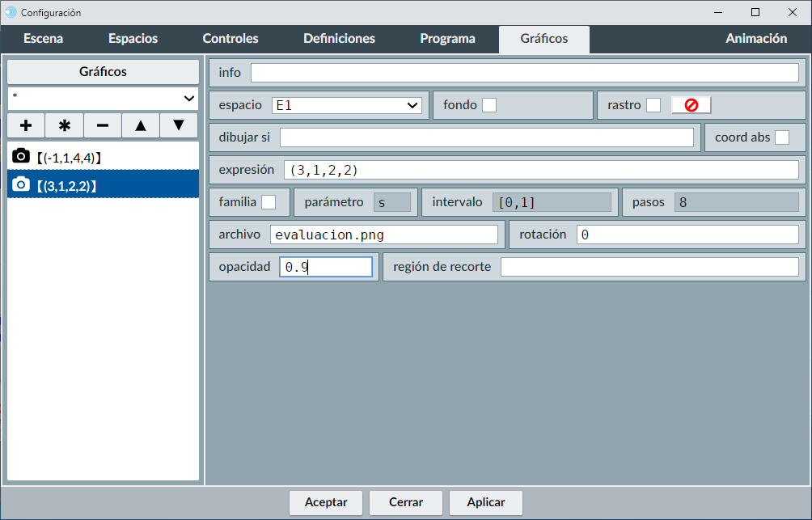Toggle the rastro checkbox

pyautogui.click(x=653, y=105)
